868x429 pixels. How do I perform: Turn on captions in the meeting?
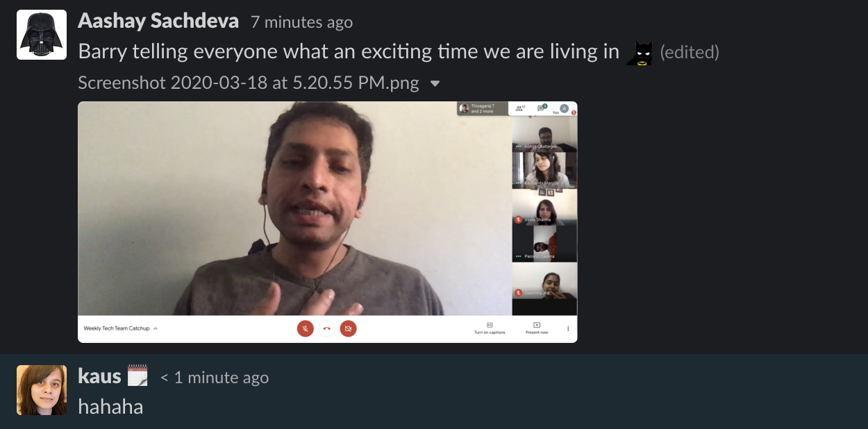pyautogui.click(x=490, y=328)
